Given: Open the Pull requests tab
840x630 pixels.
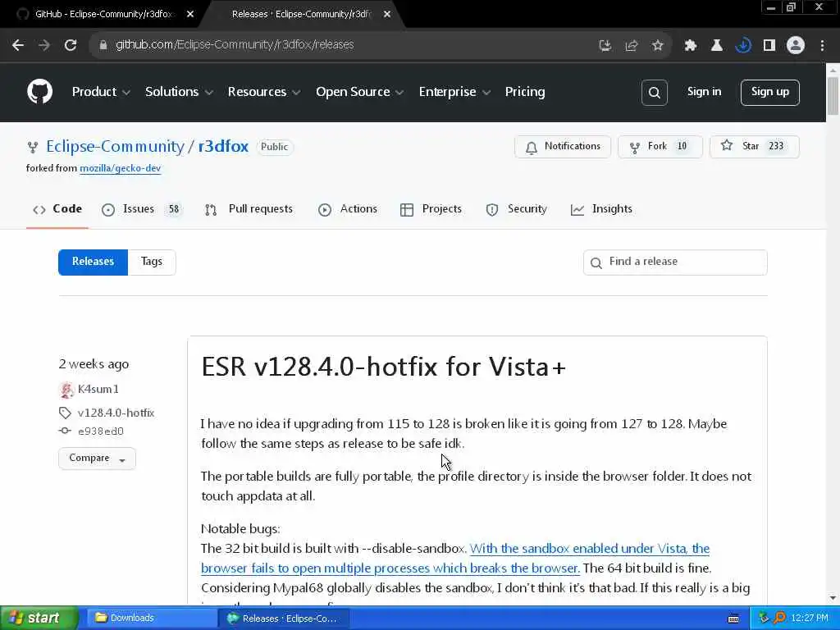Looking at the screenshot, I should coord(249,209).
